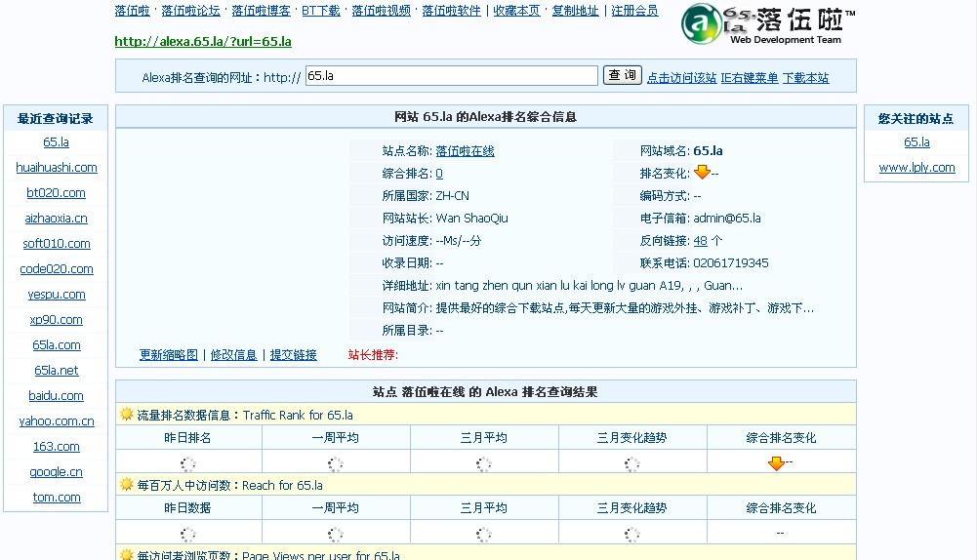This screenshot has height=560, width=977.
Task: Click the 一周平均 header under Traffic Rank
Action: click(335, 438)
